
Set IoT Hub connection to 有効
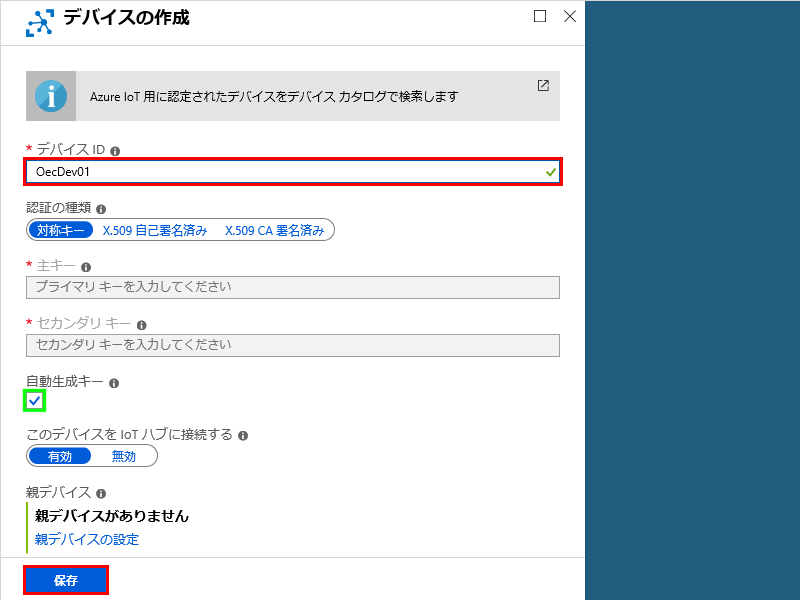coord(60,456)
